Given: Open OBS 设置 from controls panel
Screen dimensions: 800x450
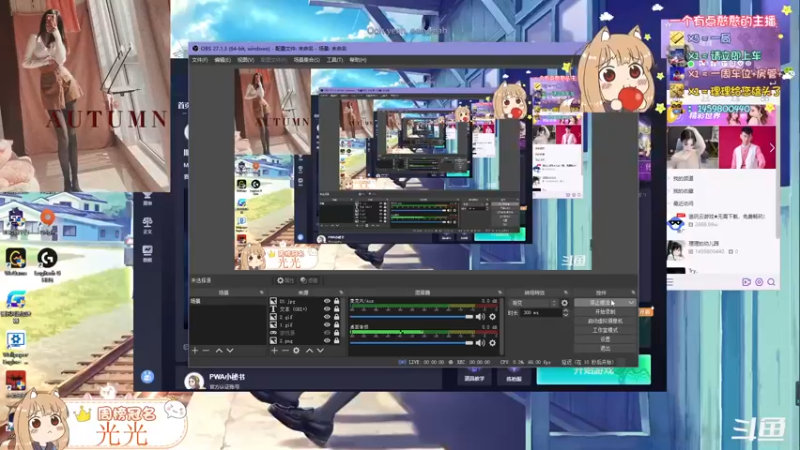Looking at the screenshot, I should point(605,339).
